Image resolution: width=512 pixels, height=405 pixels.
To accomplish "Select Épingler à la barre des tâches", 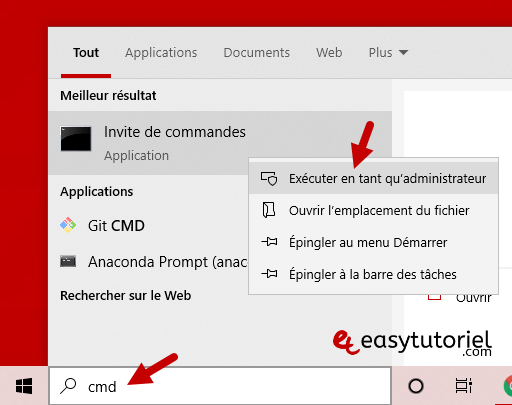I will [374, 274].
